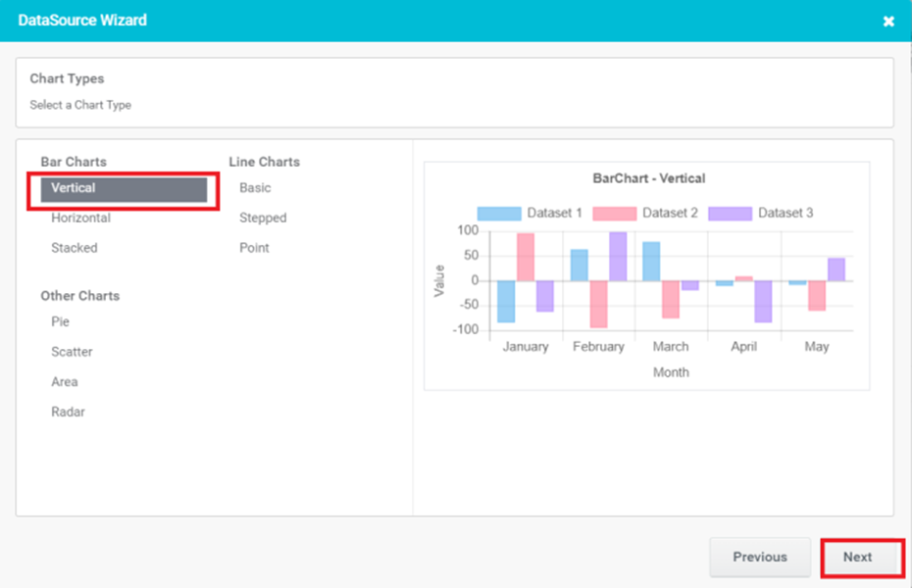Click the Chart Types heading
The image size is (912, 588).
[x=67, y=78]
